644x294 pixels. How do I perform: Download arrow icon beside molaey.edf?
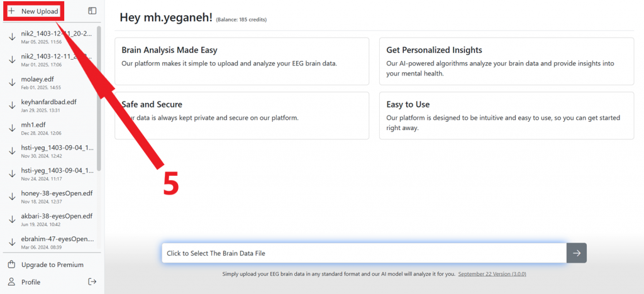click(12, 84)
